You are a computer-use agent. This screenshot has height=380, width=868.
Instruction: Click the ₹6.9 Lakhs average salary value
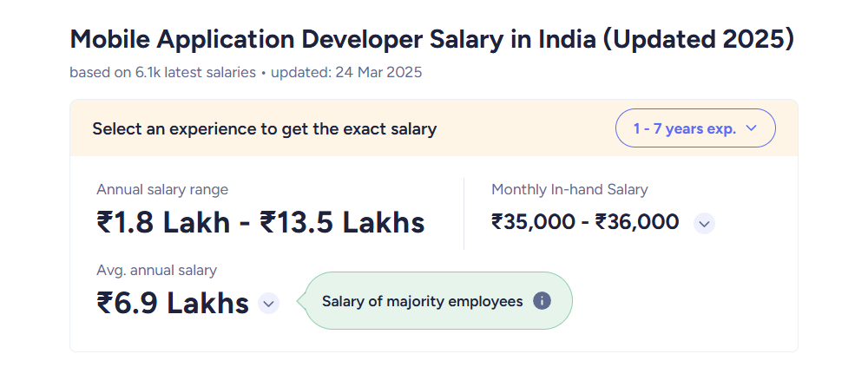tap(173, 303)
